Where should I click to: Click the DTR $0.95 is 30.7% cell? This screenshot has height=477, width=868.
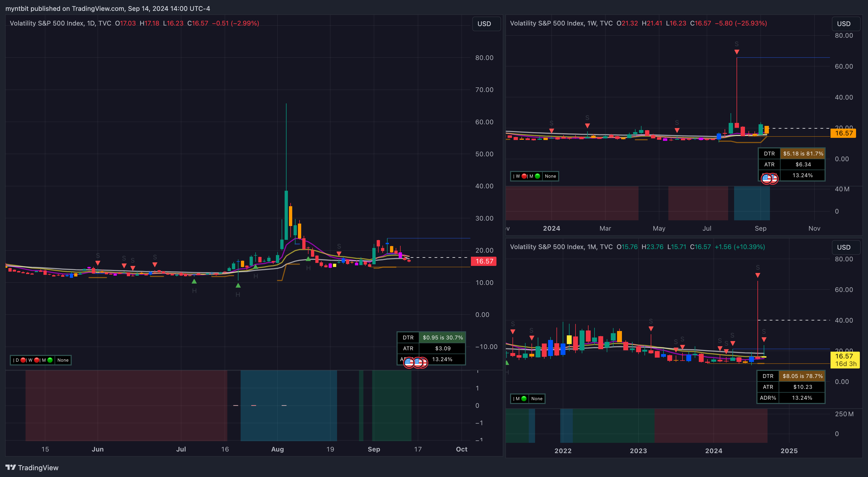(x=442, y=337)
